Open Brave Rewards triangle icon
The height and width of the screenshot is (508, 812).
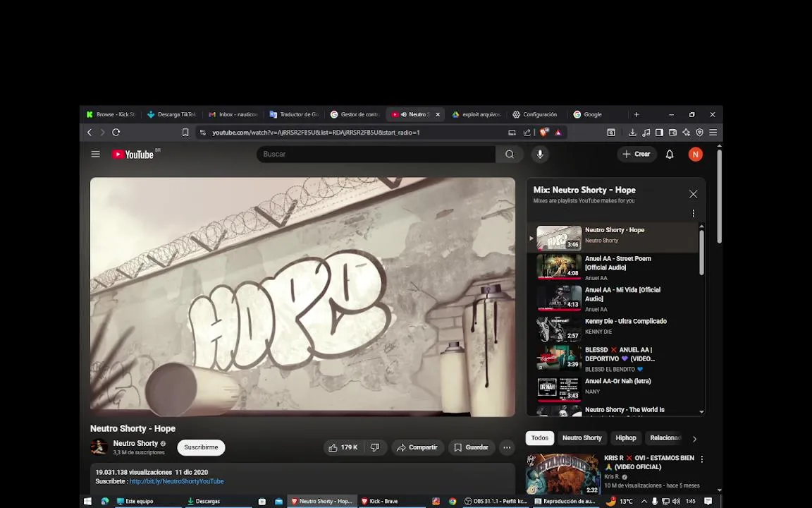pos(558,133)
